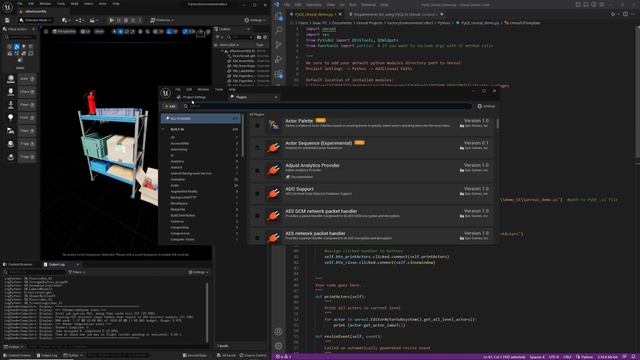Open the Output Log Settings dropdown
Viewport: 640px width, 360px height.
click(198, 272)
